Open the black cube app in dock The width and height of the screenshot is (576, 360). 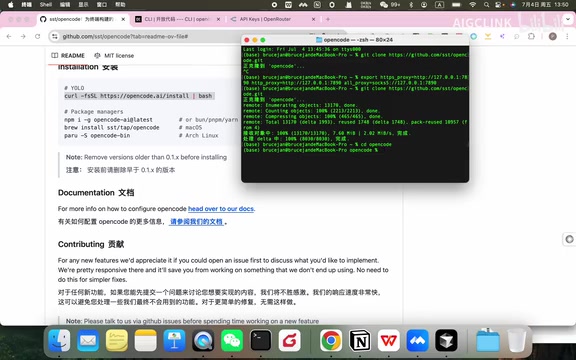coord(446,340)
